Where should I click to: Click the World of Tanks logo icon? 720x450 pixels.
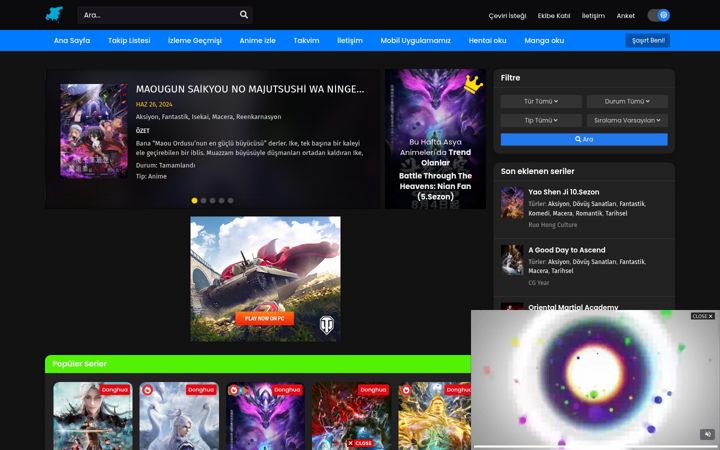pos(326,325)
